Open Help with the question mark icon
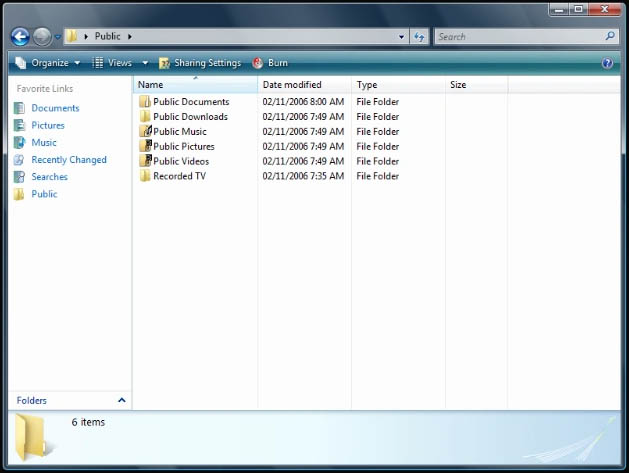This screenshot has height=473, width=629. pos(607,63)
